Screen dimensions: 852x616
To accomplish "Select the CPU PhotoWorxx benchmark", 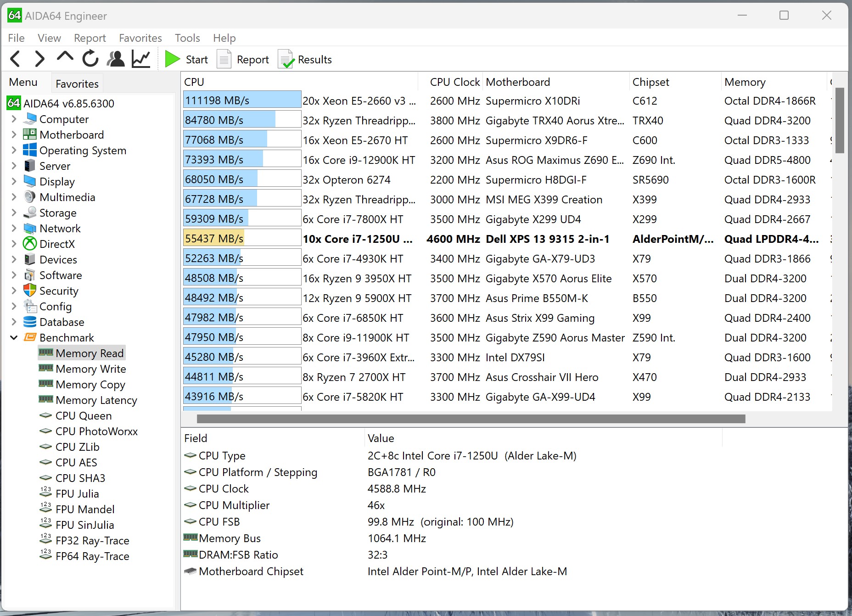I will (x=96, y=431).
